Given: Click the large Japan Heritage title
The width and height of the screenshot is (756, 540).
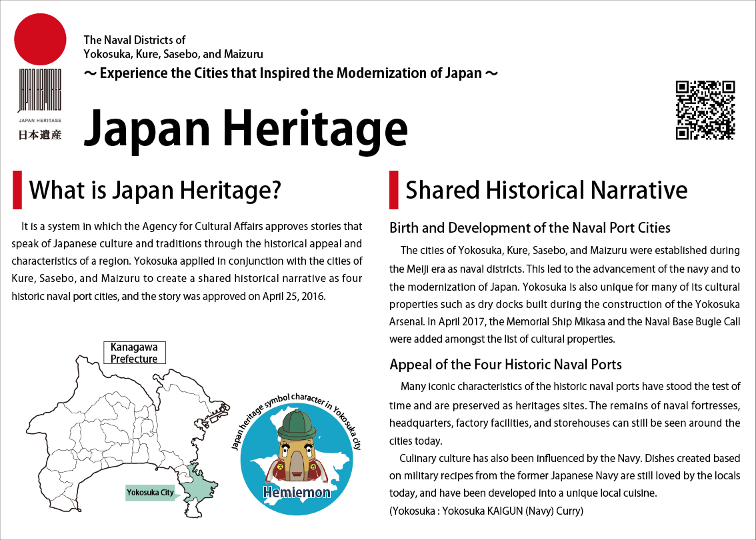Looking at the screenshot, I should (245, 127).
